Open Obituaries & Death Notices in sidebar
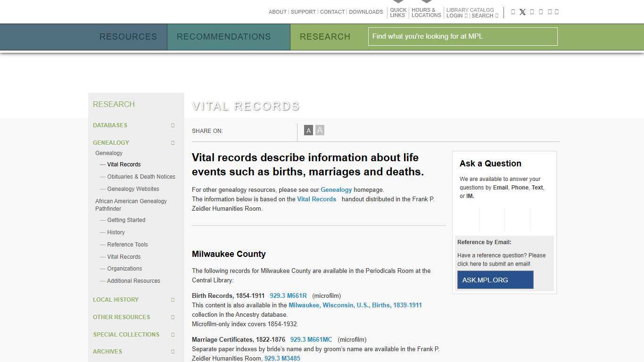Screen dimensions: 644x362 141,177
